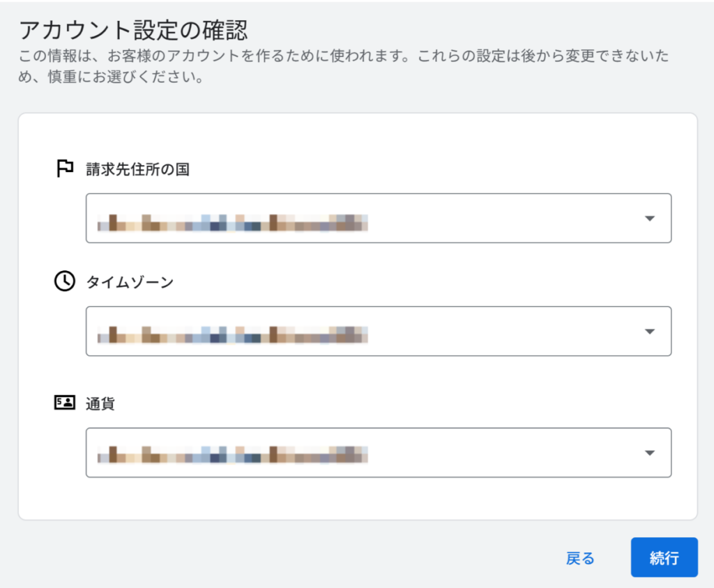714x588 pixels.
Task: Click the 請求先住所の国 label text
Action: pos(138,169)
